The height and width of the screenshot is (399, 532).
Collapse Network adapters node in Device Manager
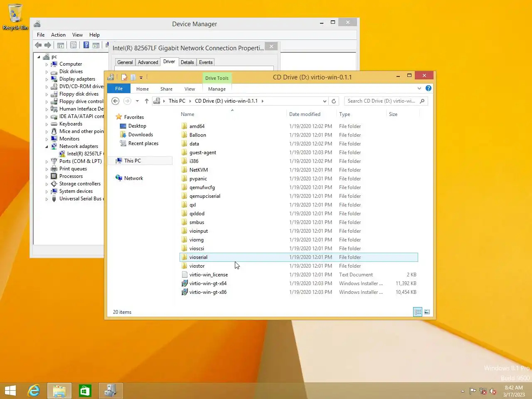click(47, 147)
